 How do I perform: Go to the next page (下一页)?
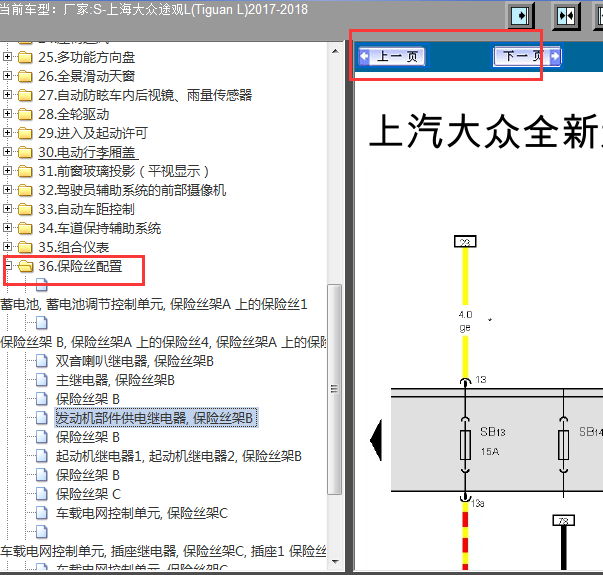[x=527, y=57]
